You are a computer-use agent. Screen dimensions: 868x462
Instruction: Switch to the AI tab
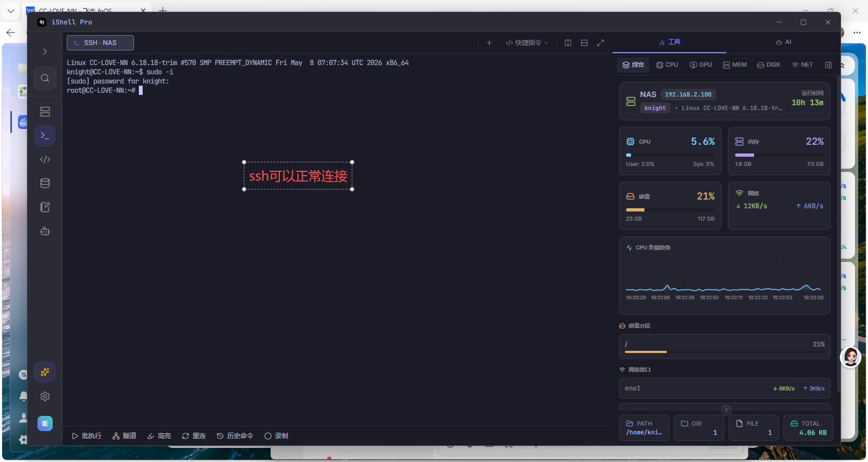tap(783, 42)
